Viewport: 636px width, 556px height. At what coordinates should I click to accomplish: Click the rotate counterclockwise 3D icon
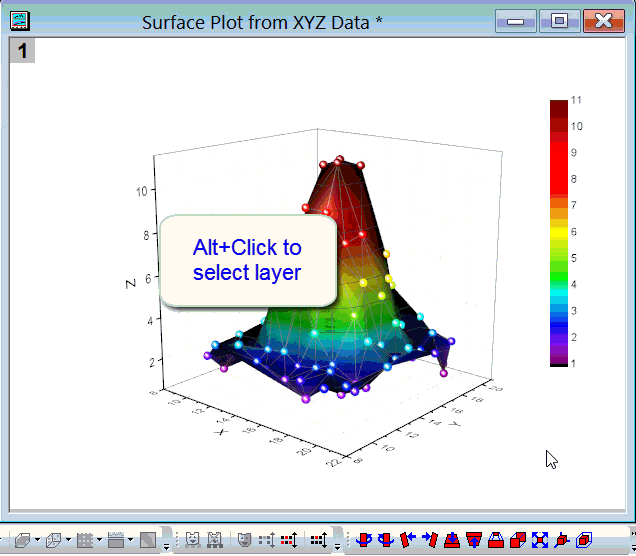tap(365, 540)
